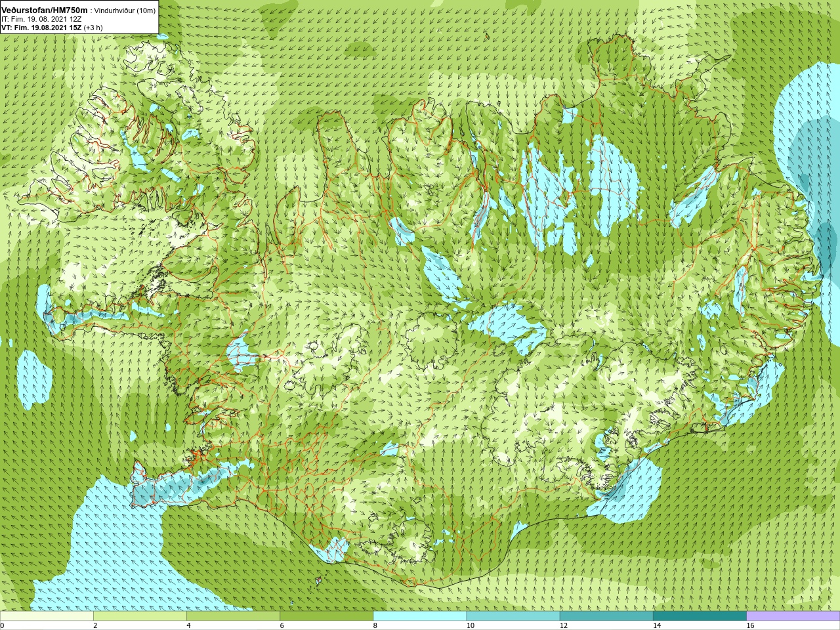
Task: Click the lavender above-16 legend swatch
Action: coord(793,616)
